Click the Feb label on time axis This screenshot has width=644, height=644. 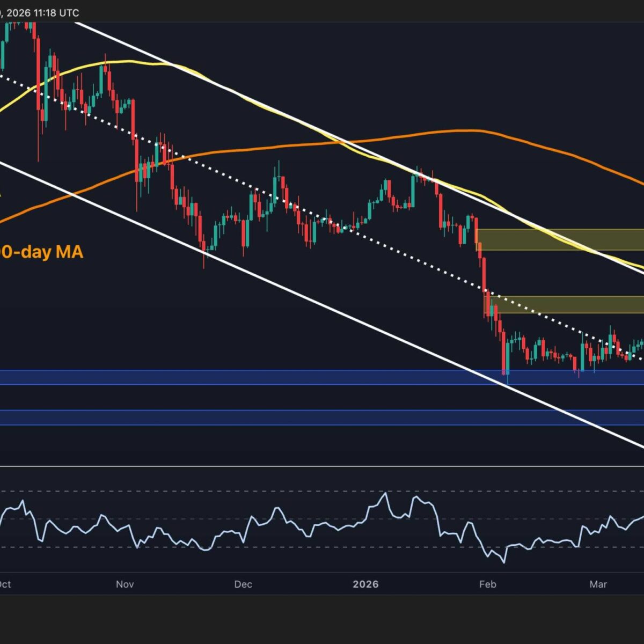[x=487, y=584]
